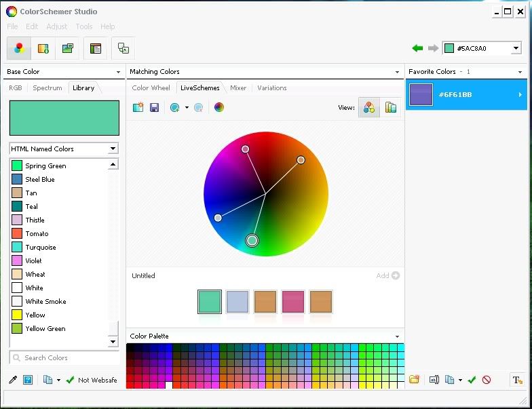Select the pink scheme swatch in Untitled
This screenshot has width=532, height=409.
click(293, 301)
